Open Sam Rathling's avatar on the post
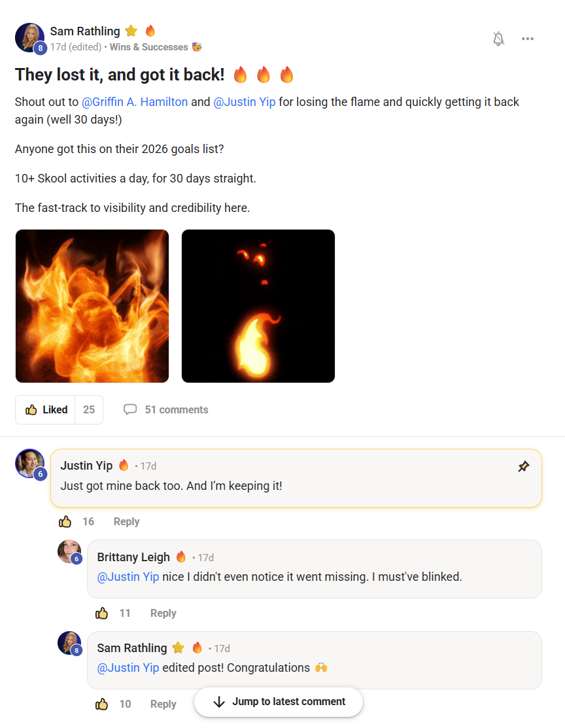Screen dimensions: 565x728 (29, 38)
